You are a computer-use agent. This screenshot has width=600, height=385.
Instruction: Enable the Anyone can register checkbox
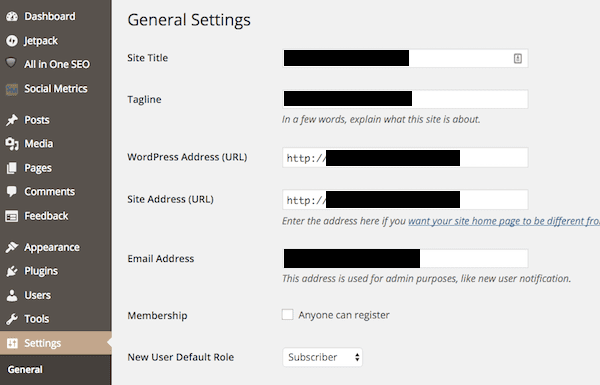tap(287, 315)
